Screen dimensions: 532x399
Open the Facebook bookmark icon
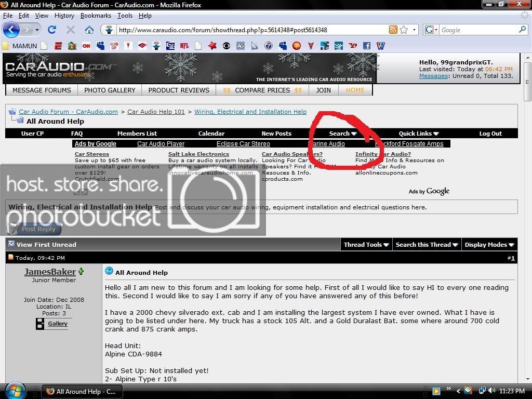(x=366, y=46)
